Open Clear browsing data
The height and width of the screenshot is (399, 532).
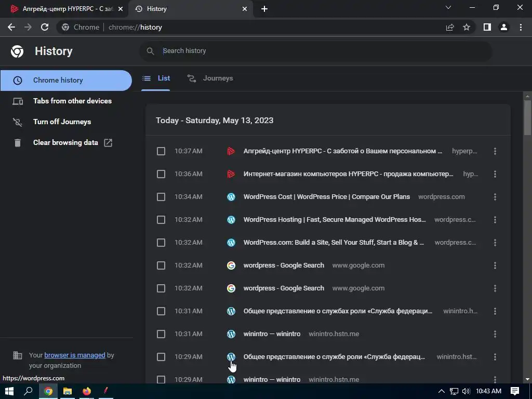click(66, 142)
